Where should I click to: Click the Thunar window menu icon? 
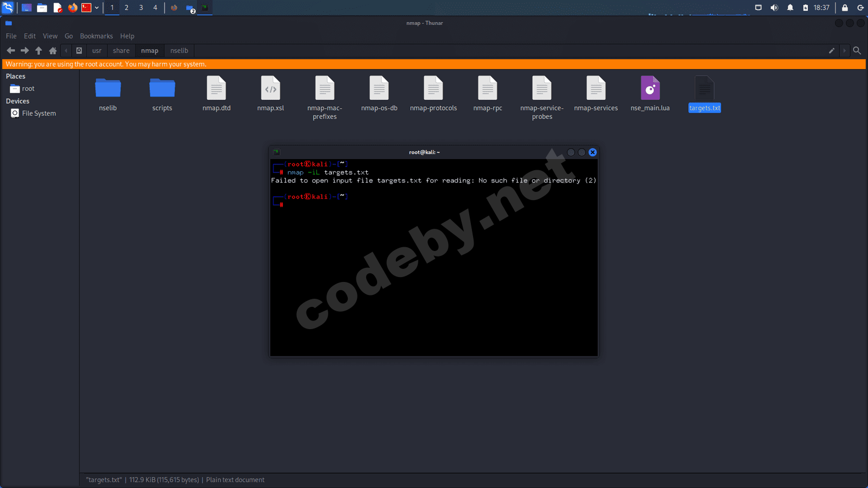click(x=9, y=23)
